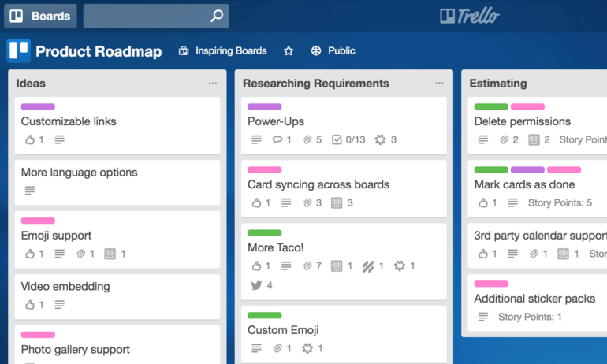The image size is (607, 364).
Task: Click description icon on Customizable links card
Action: 60,139
